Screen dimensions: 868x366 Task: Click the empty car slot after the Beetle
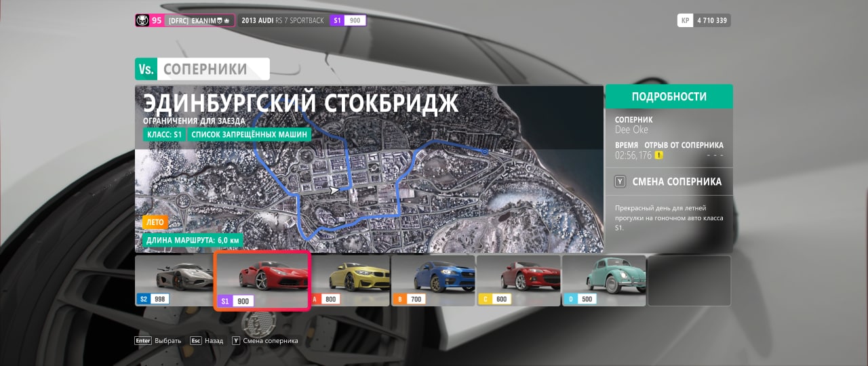pos(690,281)
